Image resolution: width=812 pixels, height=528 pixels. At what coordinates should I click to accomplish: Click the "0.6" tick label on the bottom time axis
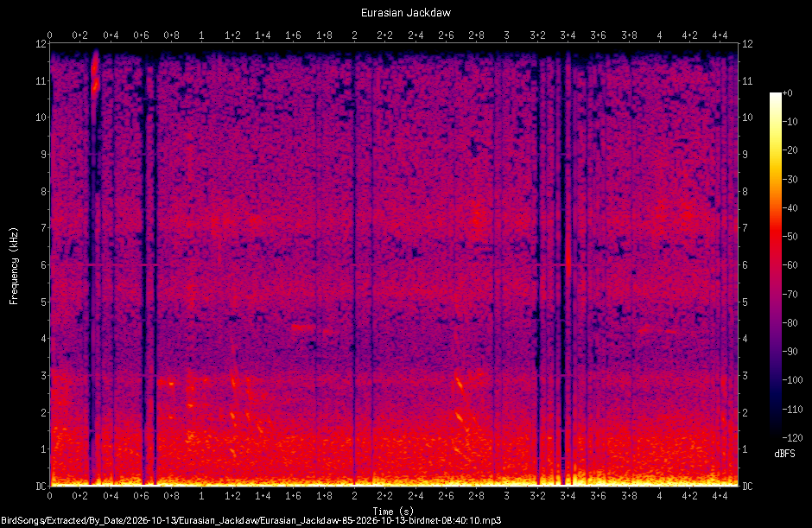coord(141,496)
